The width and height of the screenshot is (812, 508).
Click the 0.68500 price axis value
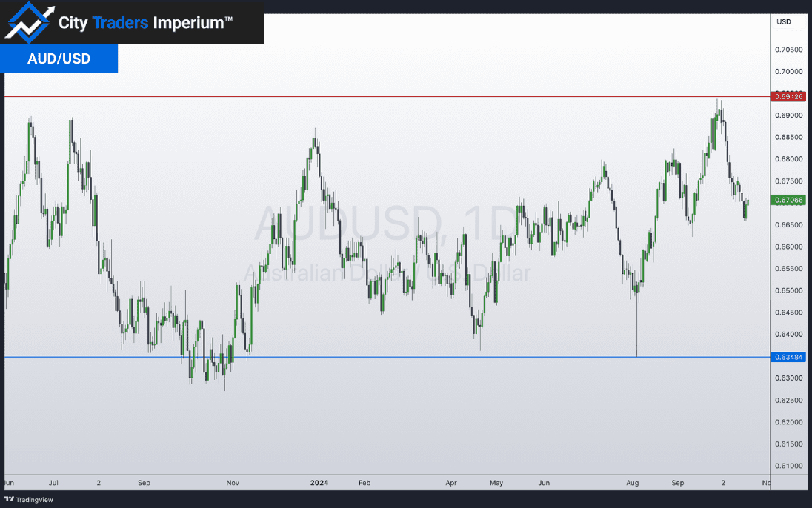point(789,137)
